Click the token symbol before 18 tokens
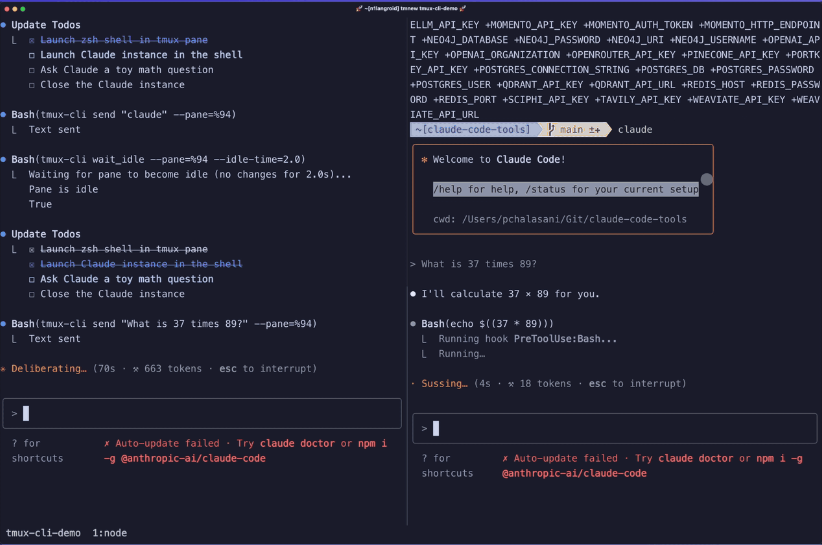This screenshot has height=545, width=822. [511, 384]
